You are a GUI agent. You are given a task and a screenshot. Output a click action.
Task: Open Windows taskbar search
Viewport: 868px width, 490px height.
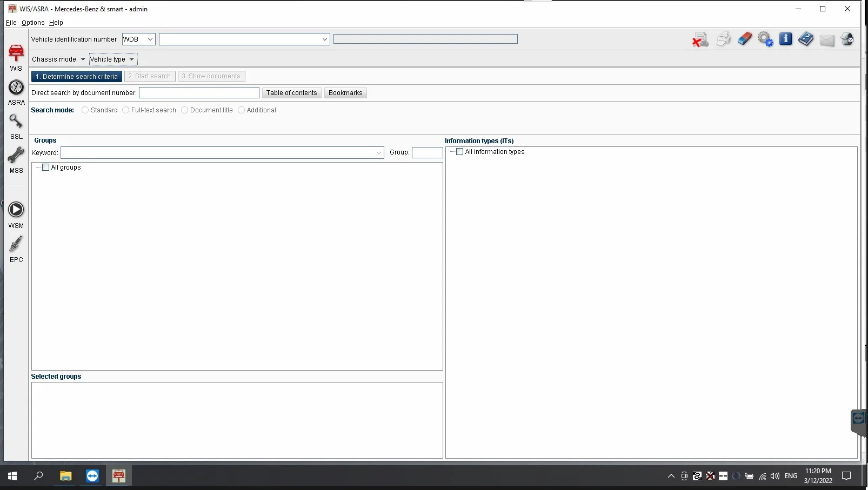[x=38, y=476]
